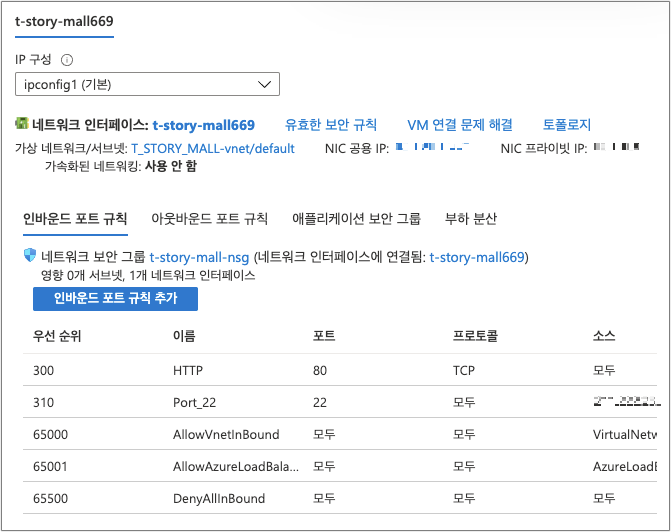Select the AllowAzureLoadBala... rule
This screenshot has height=532, width=671.
236,467
